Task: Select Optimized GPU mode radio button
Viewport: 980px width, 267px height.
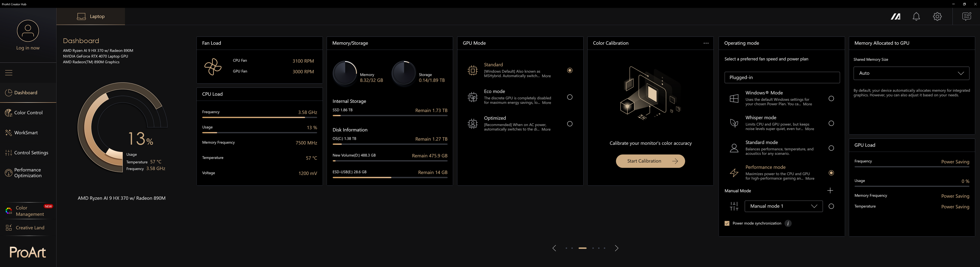Action: (570, 124)
